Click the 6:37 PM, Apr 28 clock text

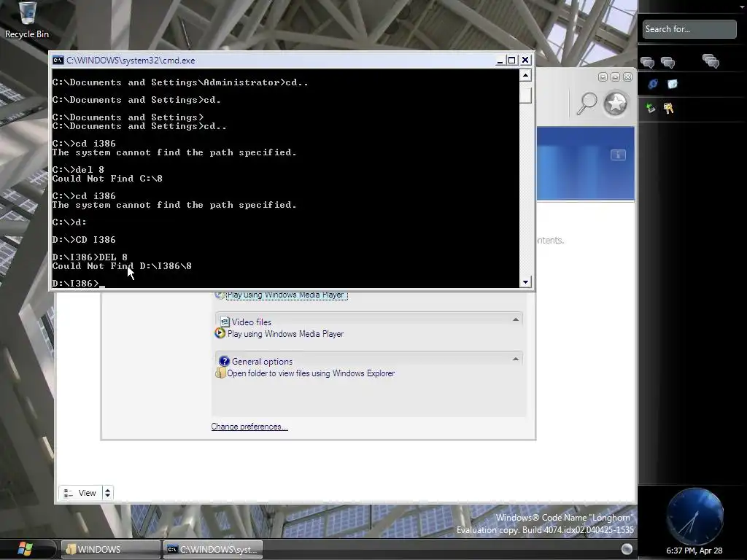click(x=694, y=551)
